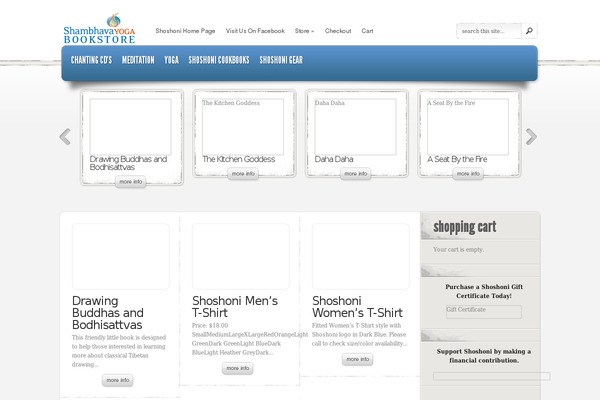Click the Shambhava Yoga Bookstore logo

pyautogui.click(x=99, y=29)
